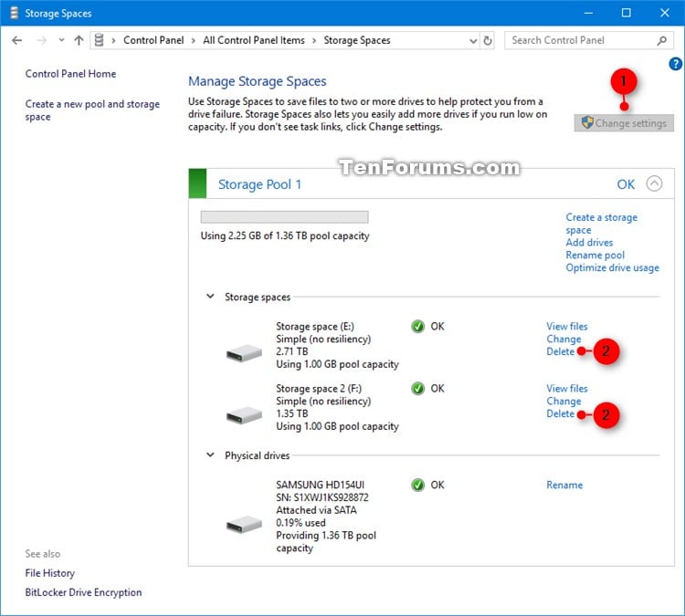Click the text Using 2.25 GB of 1.36 TB pool capacity

tap(285, 235)
